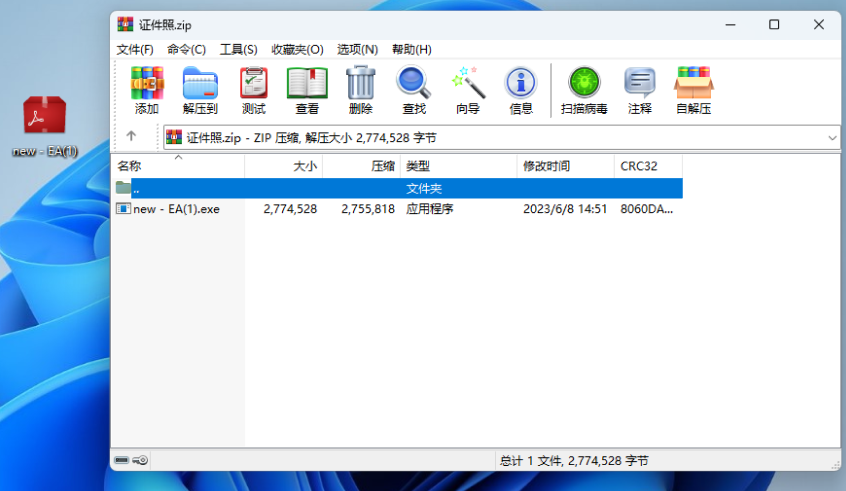Image resolution: width=846 pixels, height=491 pixels.
Task: Launch the Wizard (向导) wand icon
Action: (468, 90)
